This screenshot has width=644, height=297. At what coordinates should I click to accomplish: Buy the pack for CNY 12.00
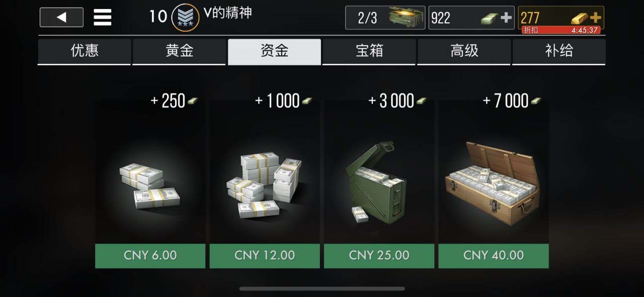pyautogui.click(x=265, y=256)
